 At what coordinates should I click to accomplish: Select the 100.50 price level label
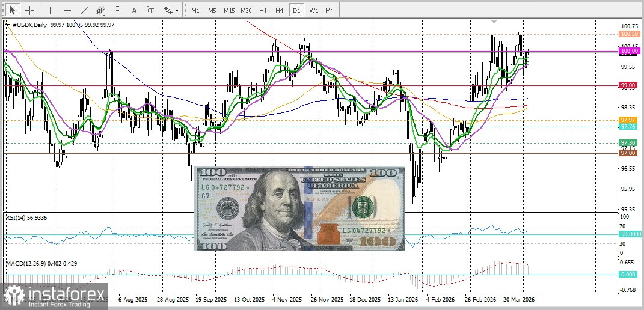pos(629,34)
